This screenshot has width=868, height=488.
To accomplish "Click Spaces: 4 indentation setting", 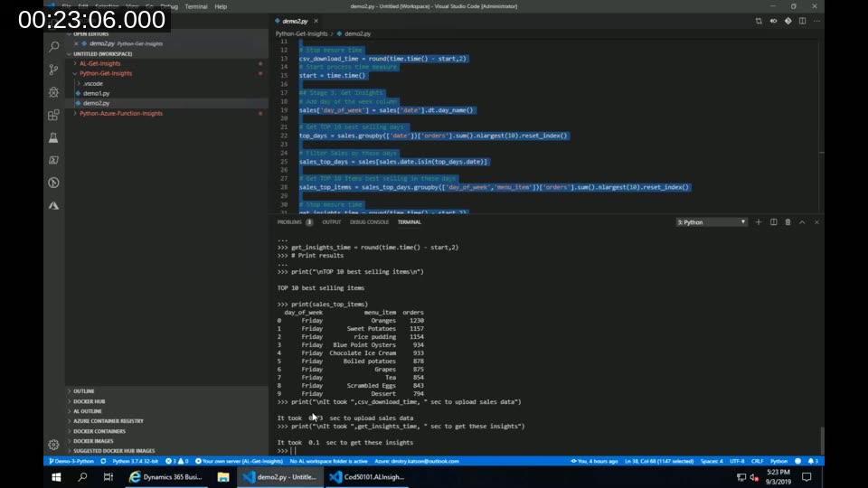I will 712,461.
